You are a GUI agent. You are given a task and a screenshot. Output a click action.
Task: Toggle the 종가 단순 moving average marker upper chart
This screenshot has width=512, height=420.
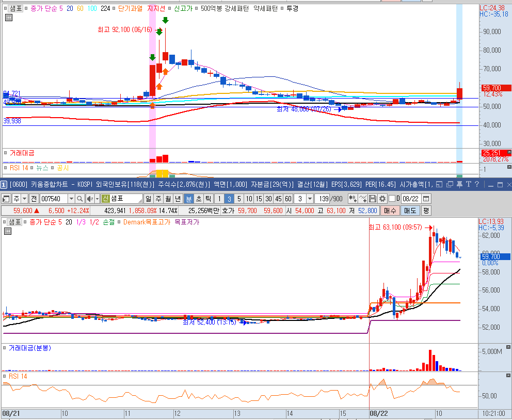click(27, 8)
